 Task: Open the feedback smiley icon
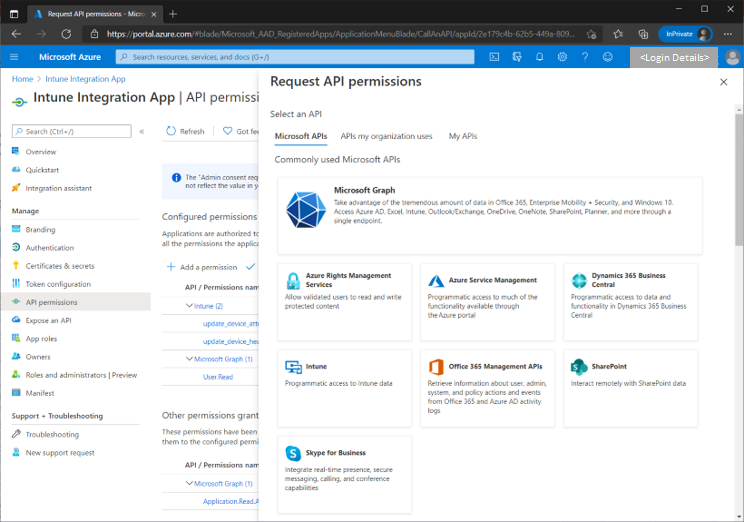tap(607, 57)
